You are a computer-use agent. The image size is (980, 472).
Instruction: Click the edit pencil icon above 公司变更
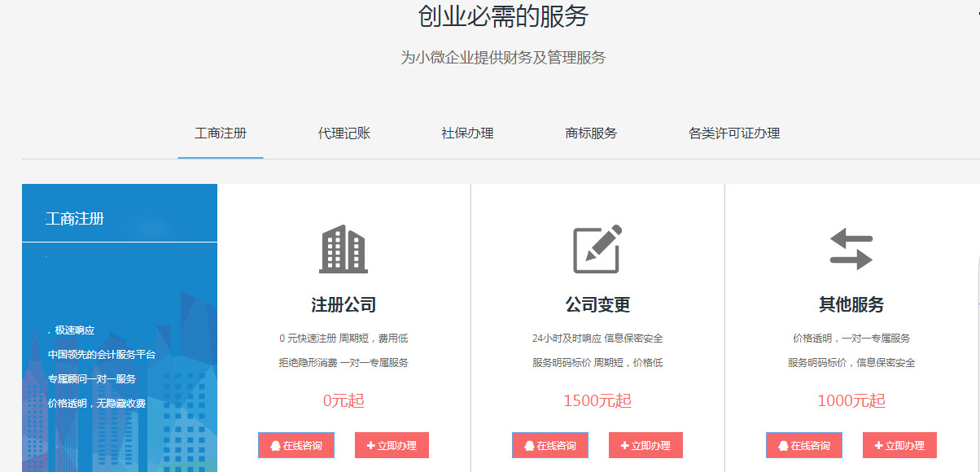pyautogui.click(x=597, y=248)
